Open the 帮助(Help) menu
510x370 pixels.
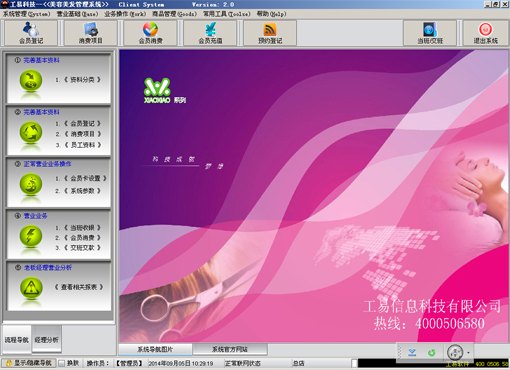(271, 14)
